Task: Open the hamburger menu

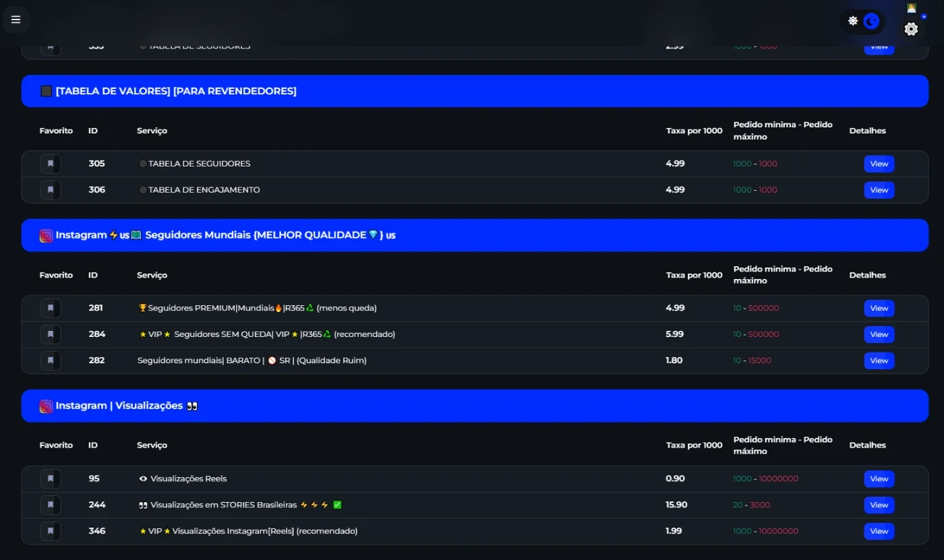Action: 16,20
